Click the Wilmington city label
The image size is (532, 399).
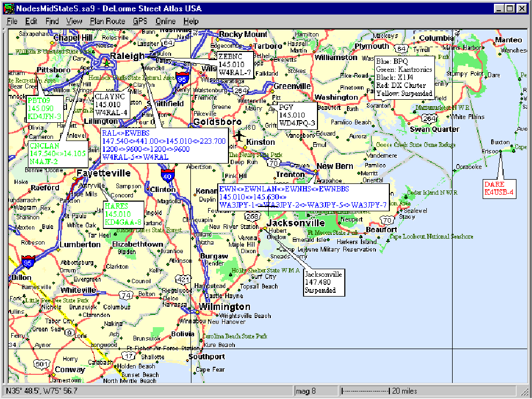[x=225, y=307]
